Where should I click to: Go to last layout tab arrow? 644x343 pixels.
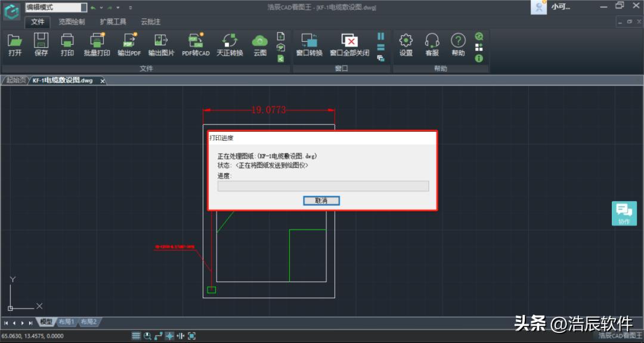(30, 323)
